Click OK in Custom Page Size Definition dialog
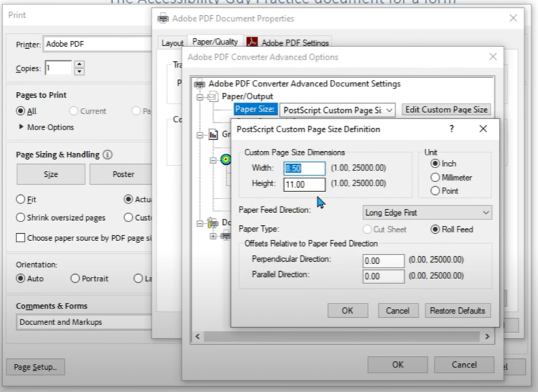The image size is (538, 392). click(347, 311)
